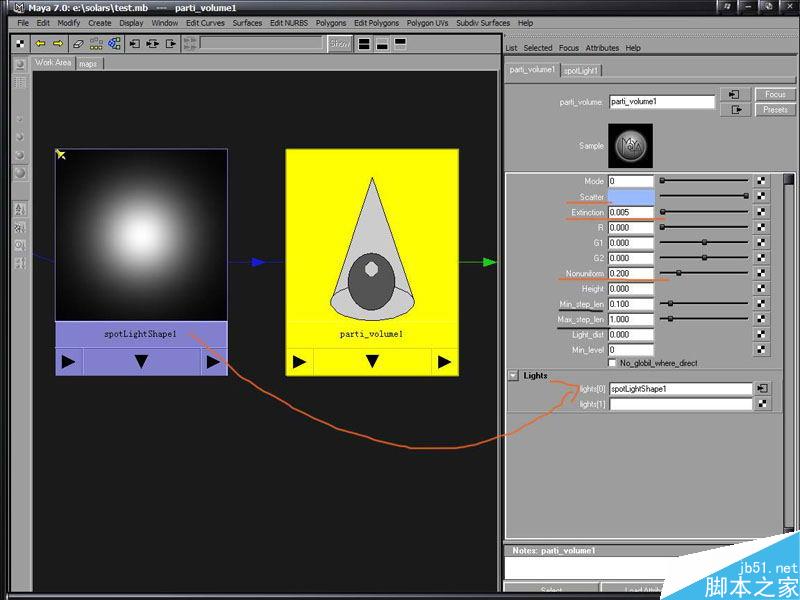Open the File menu

tap(23, 23)
